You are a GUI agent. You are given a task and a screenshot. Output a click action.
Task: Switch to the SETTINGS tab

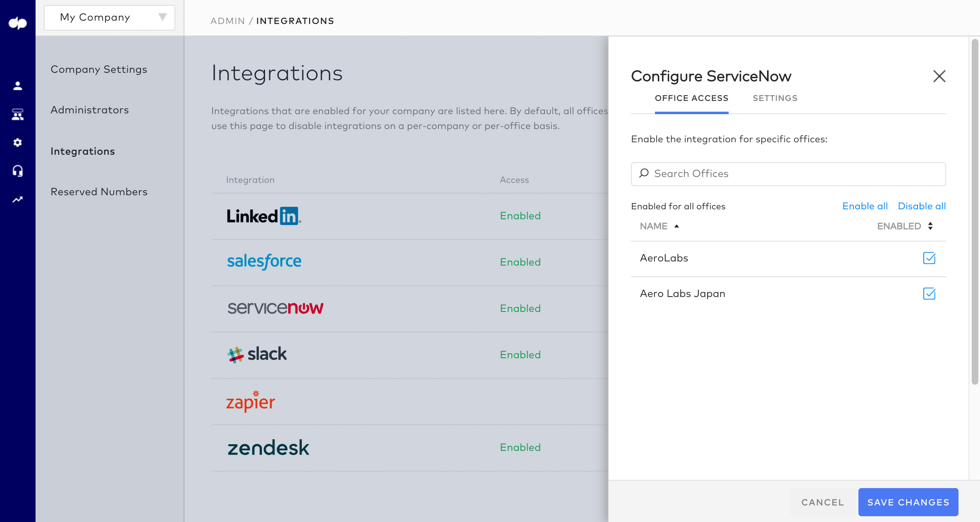point(775,98)
